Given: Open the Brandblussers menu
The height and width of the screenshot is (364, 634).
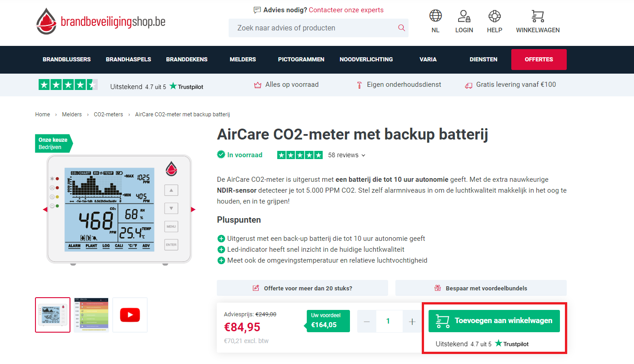Looking at the screenshot, I should point(67,60).
